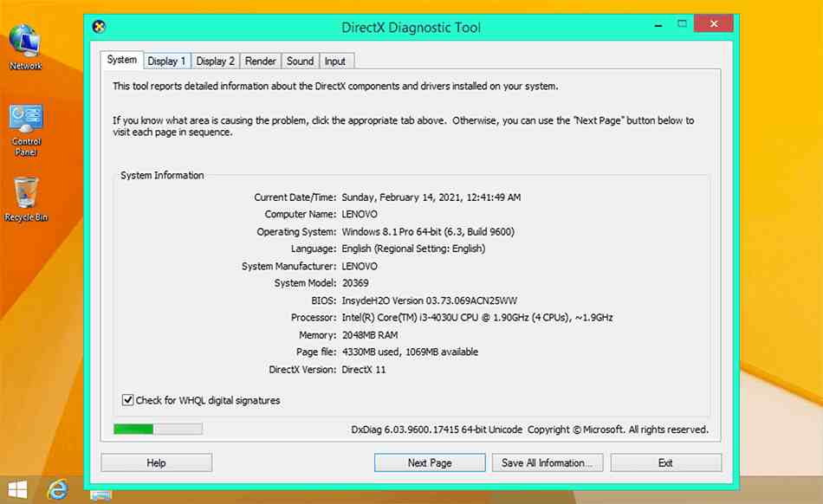Viewport: 823px width, 504px height.
Task: Open the Display 2 tab
Action: [215, 61]
